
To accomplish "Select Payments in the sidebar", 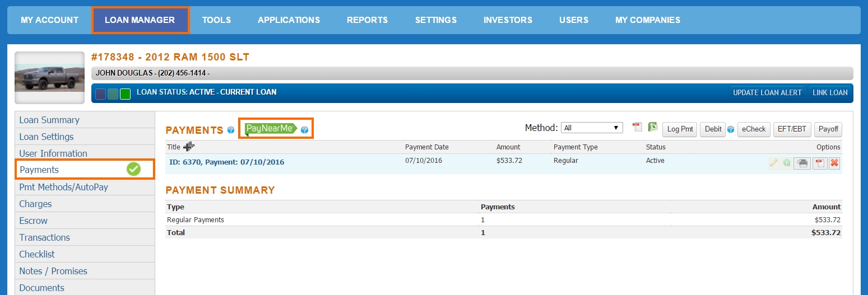I will point(85,170).
